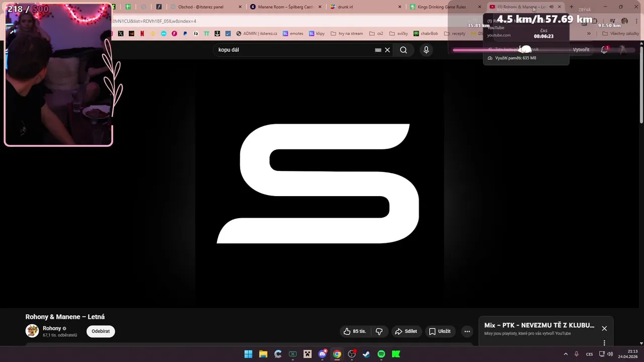Open File Explorer from the taskbar

(x=263, y=354)
